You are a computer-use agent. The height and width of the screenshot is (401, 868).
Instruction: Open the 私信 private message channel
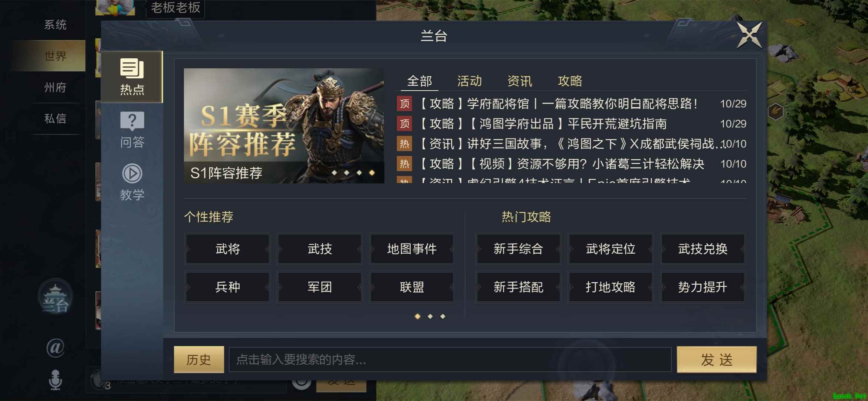click(55, 118)
